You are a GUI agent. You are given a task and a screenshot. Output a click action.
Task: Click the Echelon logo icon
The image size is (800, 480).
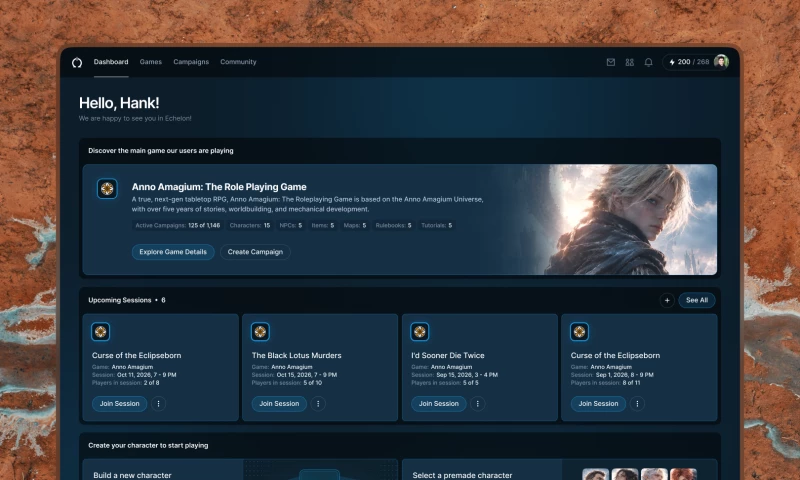pos(77,62)
